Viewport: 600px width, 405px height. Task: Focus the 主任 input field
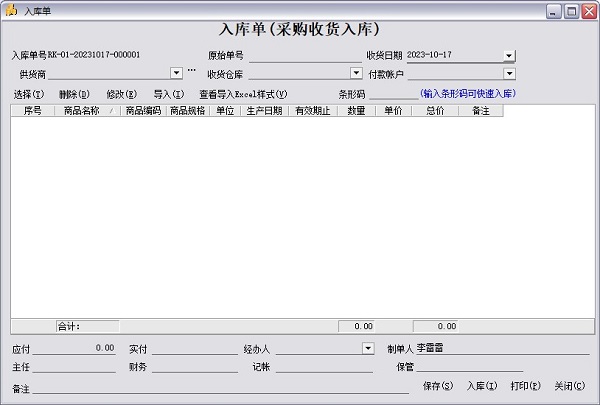(x=74, y=367)
